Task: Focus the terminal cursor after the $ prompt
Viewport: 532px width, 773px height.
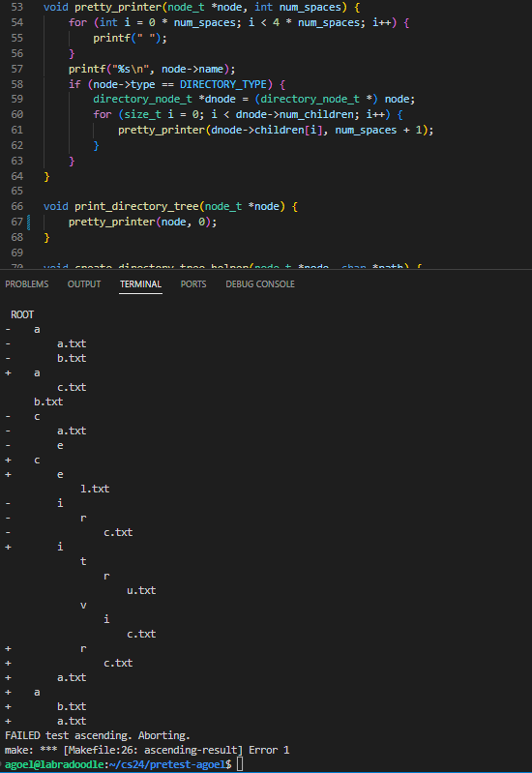Action: [x=240, y=764]
